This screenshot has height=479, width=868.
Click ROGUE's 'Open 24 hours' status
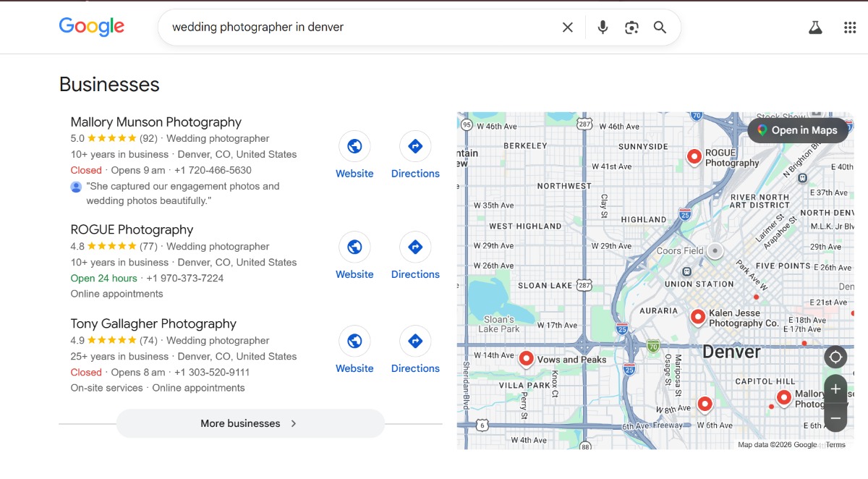103,278
